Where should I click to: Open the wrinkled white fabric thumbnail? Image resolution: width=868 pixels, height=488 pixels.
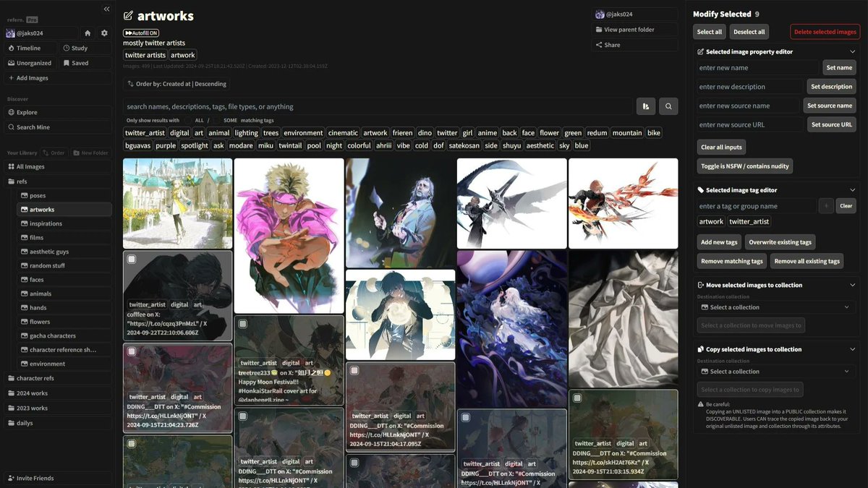pos(624,319)
